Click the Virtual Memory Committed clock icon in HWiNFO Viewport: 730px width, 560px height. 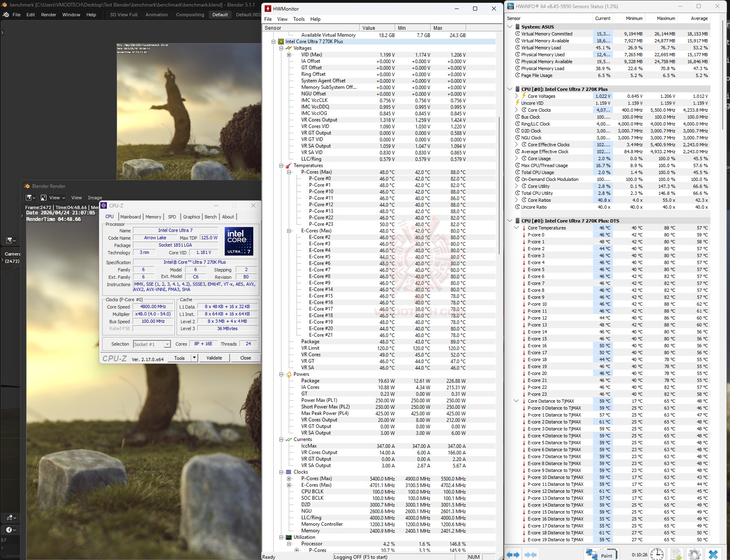click(x=518, y=34)
